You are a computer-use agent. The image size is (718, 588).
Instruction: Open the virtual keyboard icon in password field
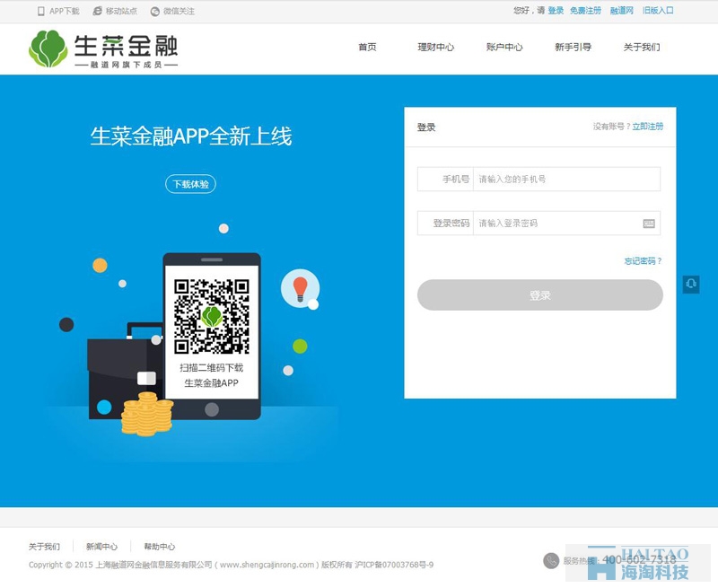(649, 224)
